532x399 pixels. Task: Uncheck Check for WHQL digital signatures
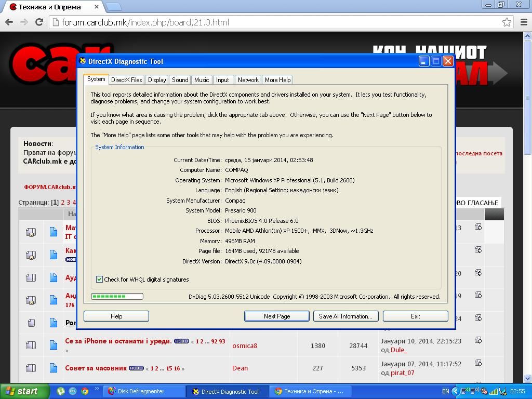click(99, 280)
